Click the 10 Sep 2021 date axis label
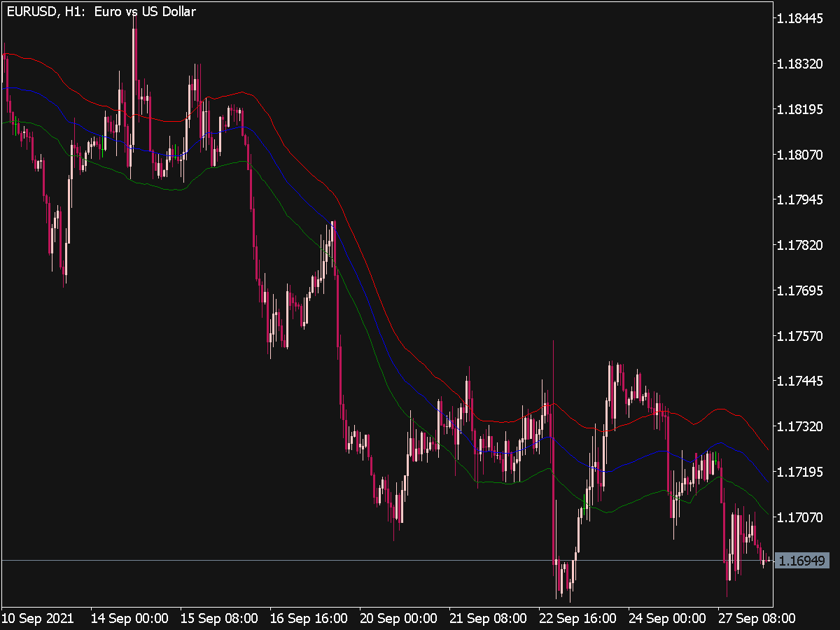Image resolution: width=840 pixels, height=630 pixels. click(x=38, y=619)
